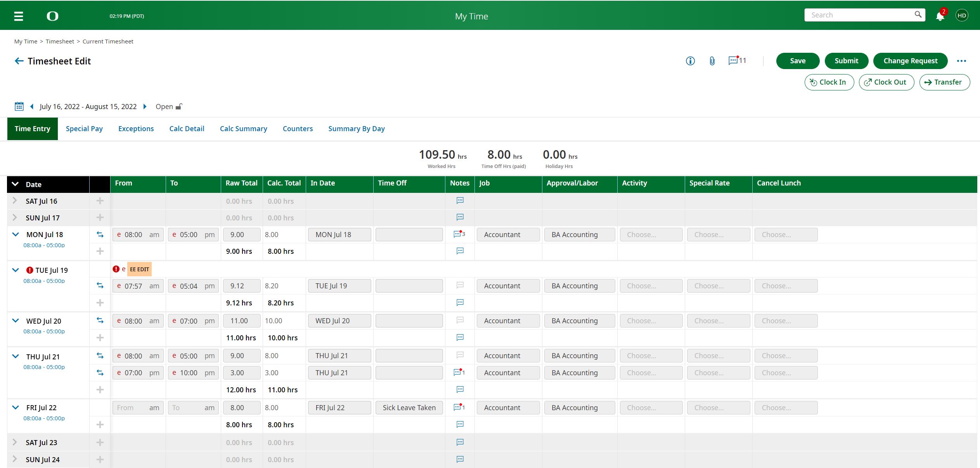Click the Change Request button
Screen dimensions: 980x468
click(911, 61)
